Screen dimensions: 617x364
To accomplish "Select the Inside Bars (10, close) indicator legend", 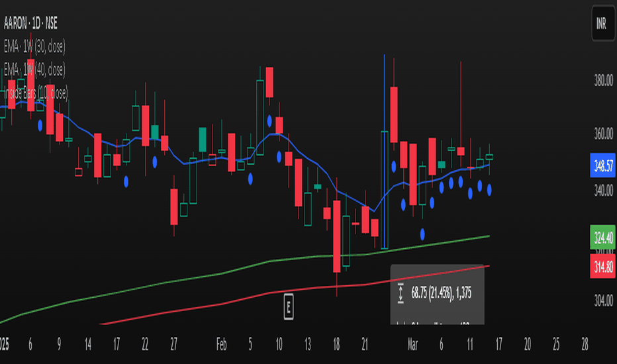I will [36, 93].
